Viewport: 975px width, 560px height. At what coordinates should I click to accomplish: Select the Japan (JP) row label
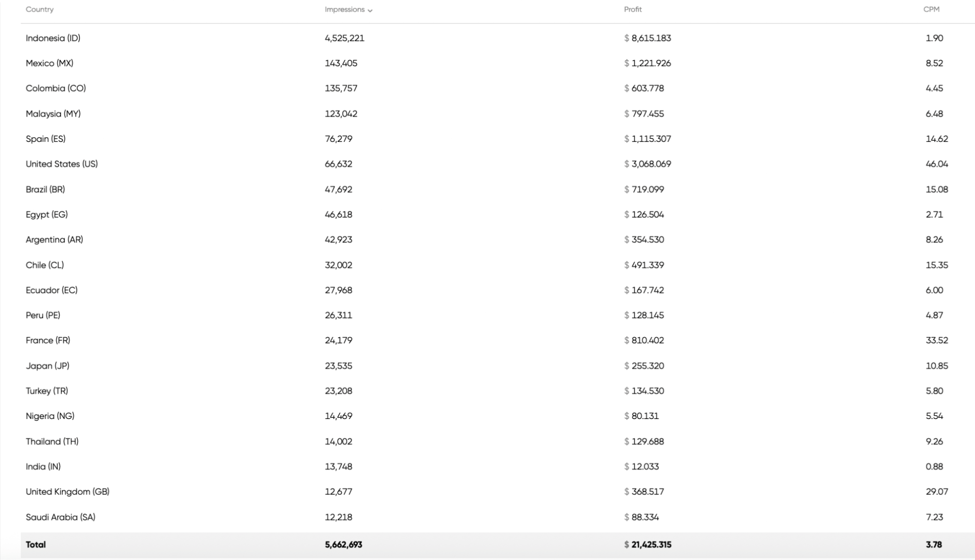point(47,365)
